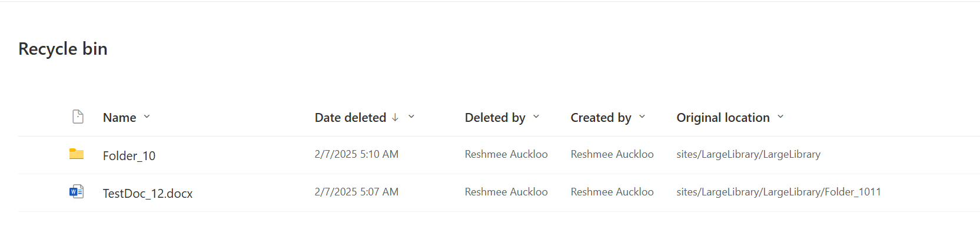The image size is (980, 239).
Task: Open the Date deleted column options chevron
Action: click(x=411, y=117)
